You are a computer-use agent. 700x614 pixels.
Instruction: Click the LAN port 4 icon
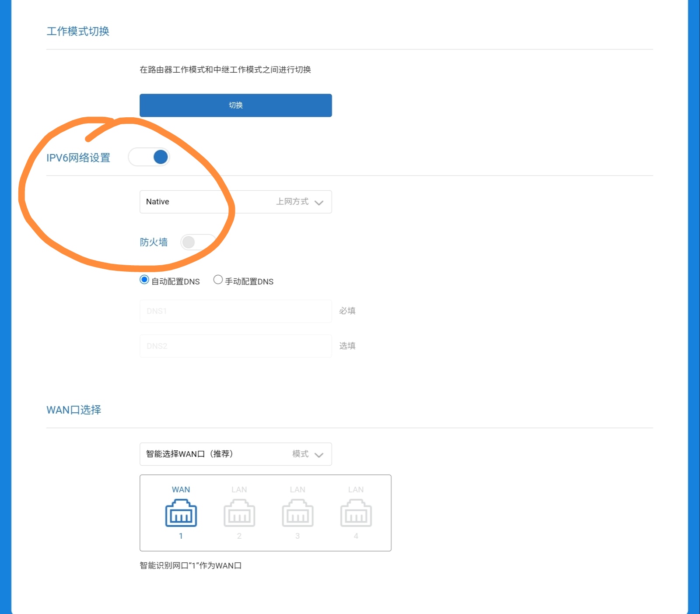tap(356, 514)
